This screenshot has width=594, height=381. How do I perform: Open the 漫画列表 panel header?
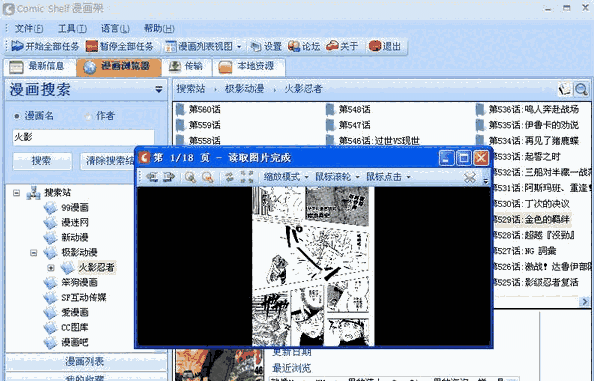[x=86, y=361]
